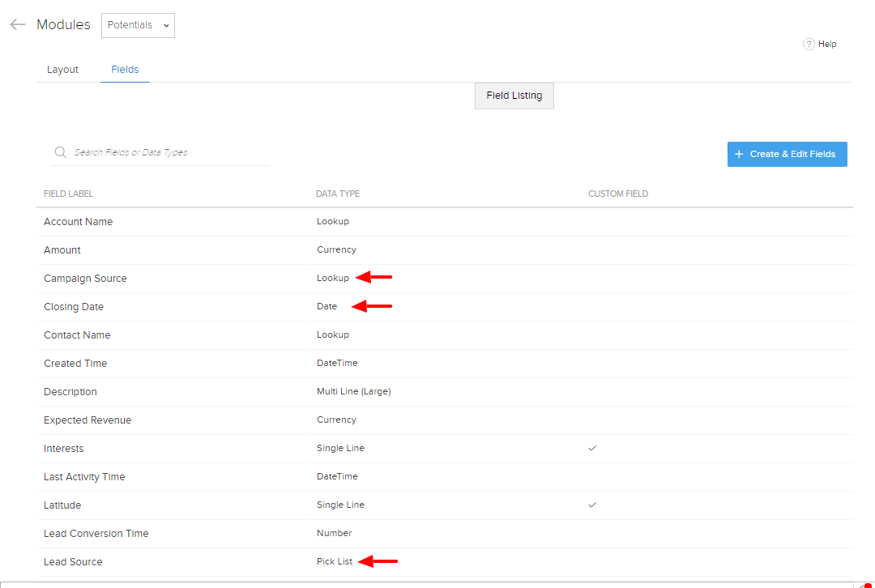
Task: Click the Latitude custom field checkmark
Action: pyautogui.click(x=592, y=505)
